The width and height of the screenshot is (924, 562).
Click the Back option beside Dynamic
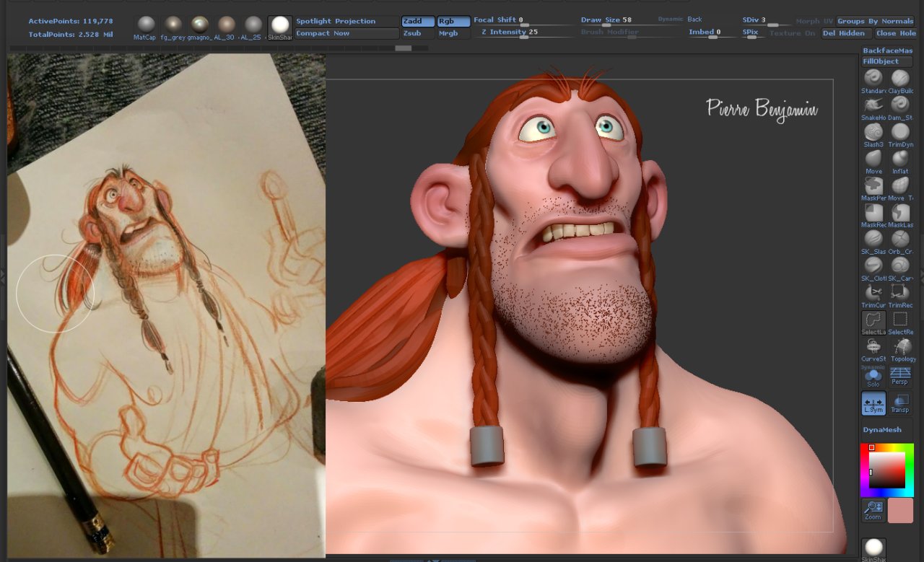coord(694,19)
